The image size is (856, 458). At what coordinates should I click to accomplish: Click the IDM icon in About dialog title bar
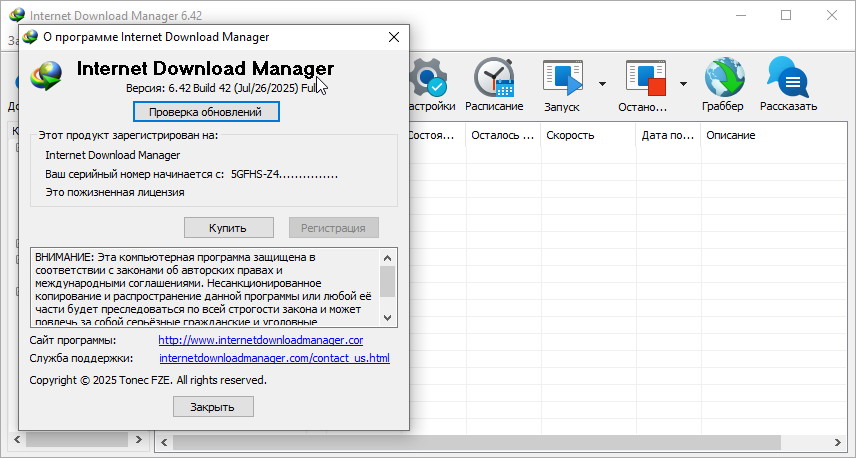pos(30,37)
